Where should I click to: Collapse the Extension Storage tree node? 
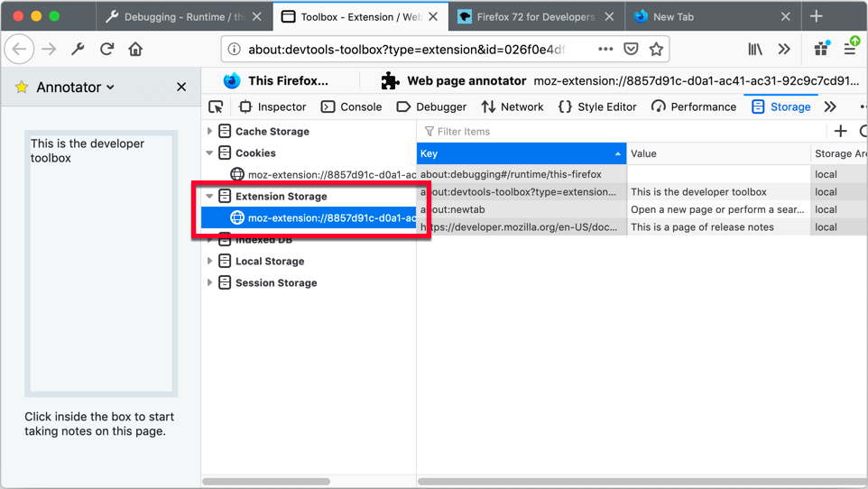(x=210, y=196)
